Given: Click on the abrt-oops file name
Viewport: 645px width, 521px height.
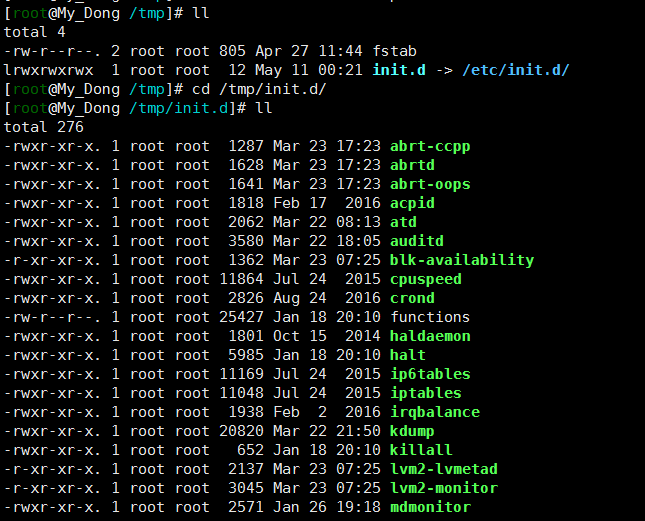Looking at the screenshot, I should point(430,184).
